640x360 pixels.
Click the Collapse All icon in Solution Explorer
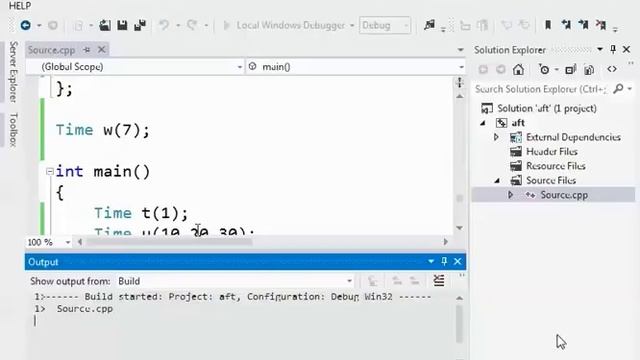click(571, 70)
